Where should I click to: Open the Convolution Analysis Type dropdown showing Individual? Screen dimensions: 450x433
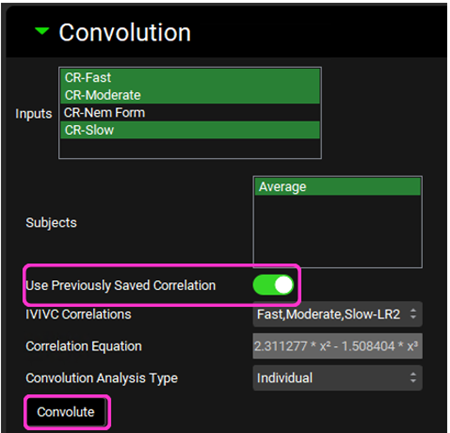click(337, 378)
